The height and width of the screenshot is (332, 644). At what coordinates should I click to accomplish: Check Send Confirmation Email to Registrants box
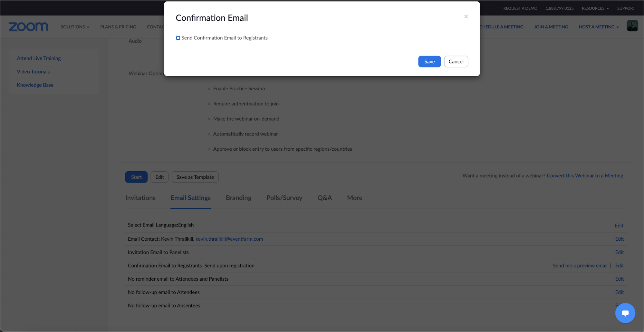pos(178,38)
